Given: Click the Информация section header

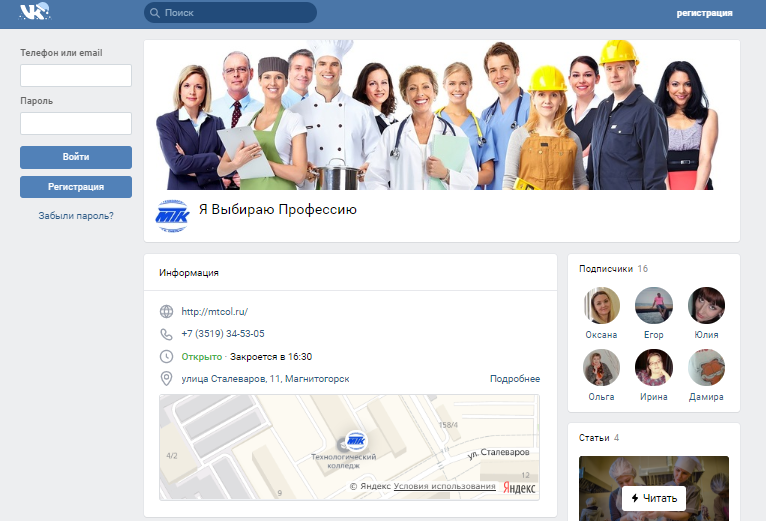Looking at the screenshot, I should tap(189, 273).
